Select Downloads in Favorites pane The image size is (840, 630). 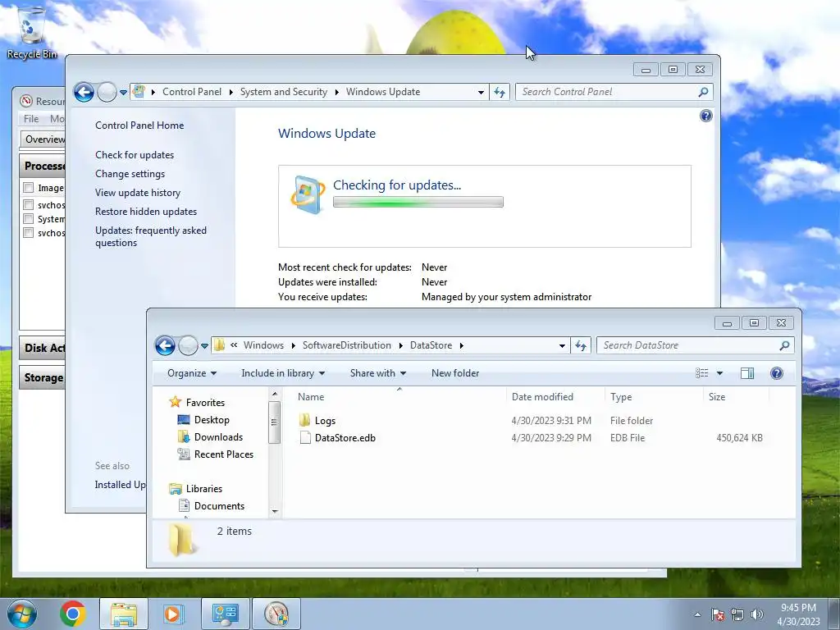point(211,437)
